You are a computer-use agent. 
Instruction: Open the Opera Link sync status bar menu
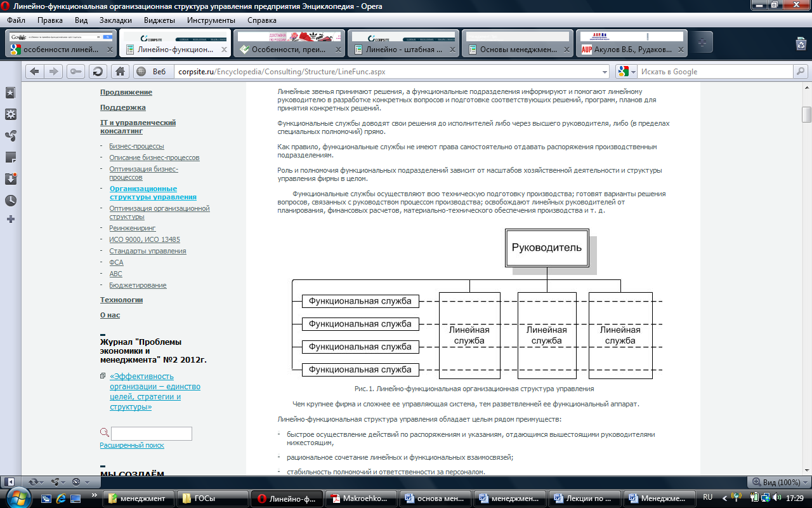pyautogui.click(x=36, y=482)
